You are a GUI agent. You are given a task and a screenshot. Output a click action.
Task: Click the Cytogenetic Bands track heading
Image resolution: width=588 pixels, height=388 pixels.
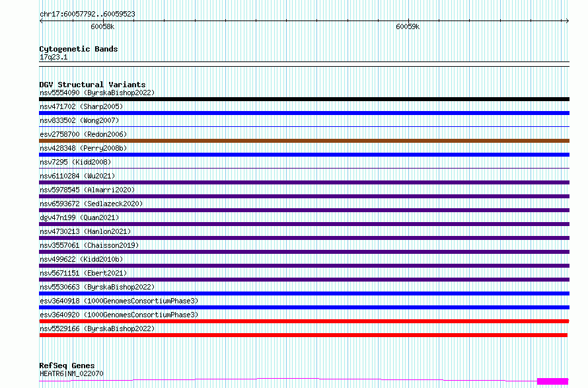point(79,49)
